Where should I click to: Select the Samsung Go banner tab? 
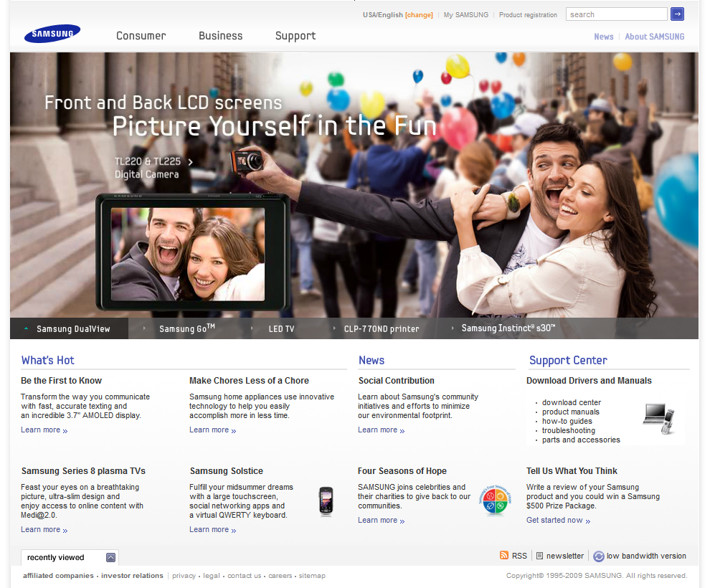(x=187, y=328)
